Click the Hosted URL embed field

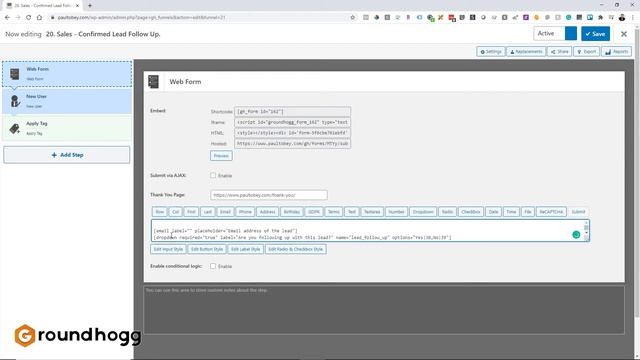coord(292,144)
